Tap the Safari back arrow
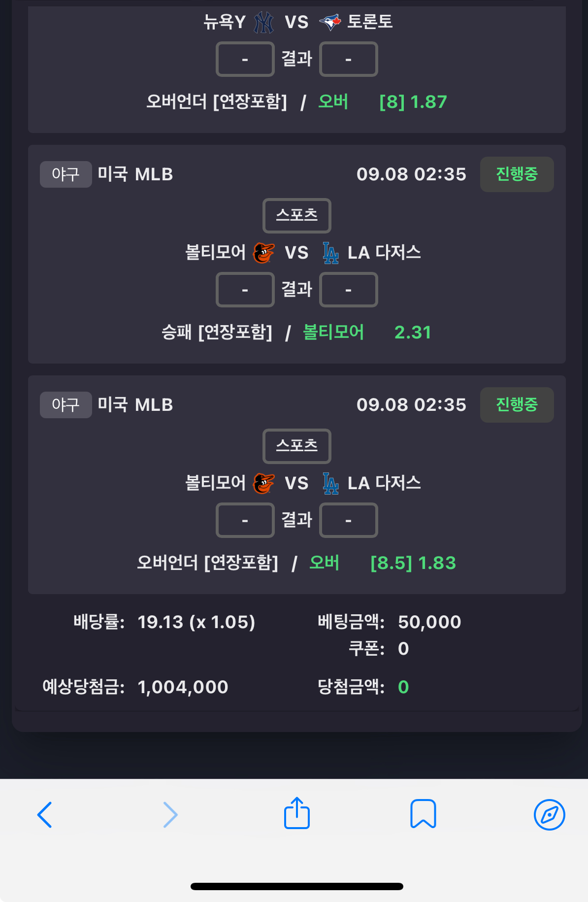Screen dimensions: 588x902 click(x=45, y=815)
